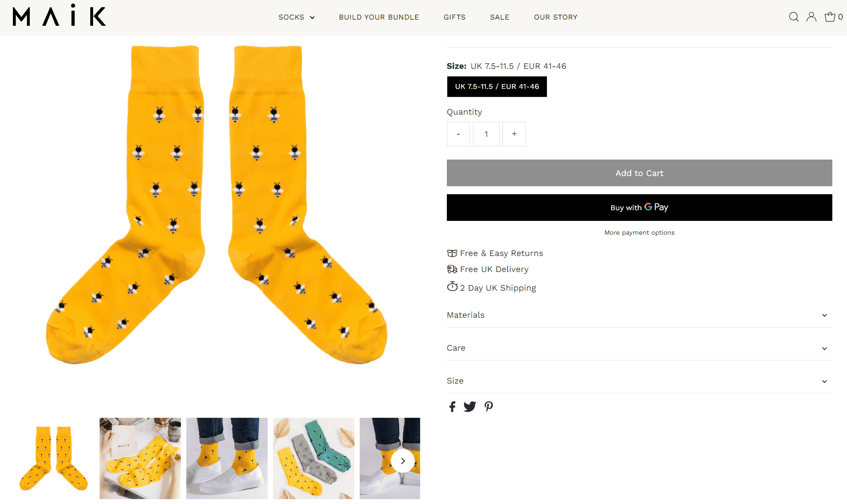
Task: Open the Socks dropdown menu
Action: point(297,17)
